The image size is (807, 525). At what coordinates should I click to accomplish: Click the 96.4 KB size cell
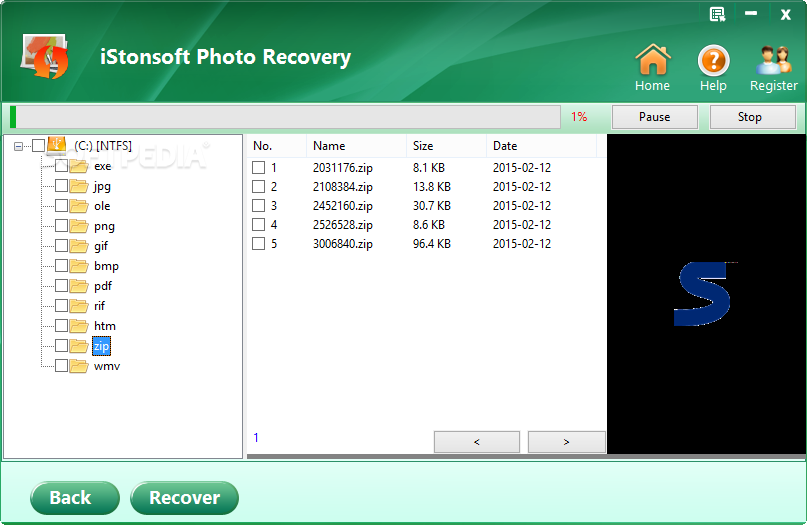tap(432, 243)
